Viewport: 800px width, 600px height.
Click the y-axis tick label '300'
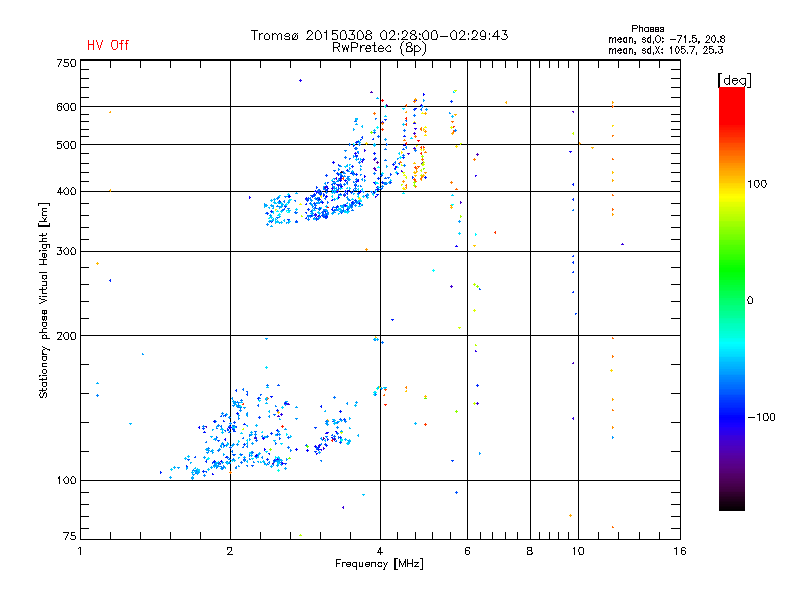click(x=66, y=252)
